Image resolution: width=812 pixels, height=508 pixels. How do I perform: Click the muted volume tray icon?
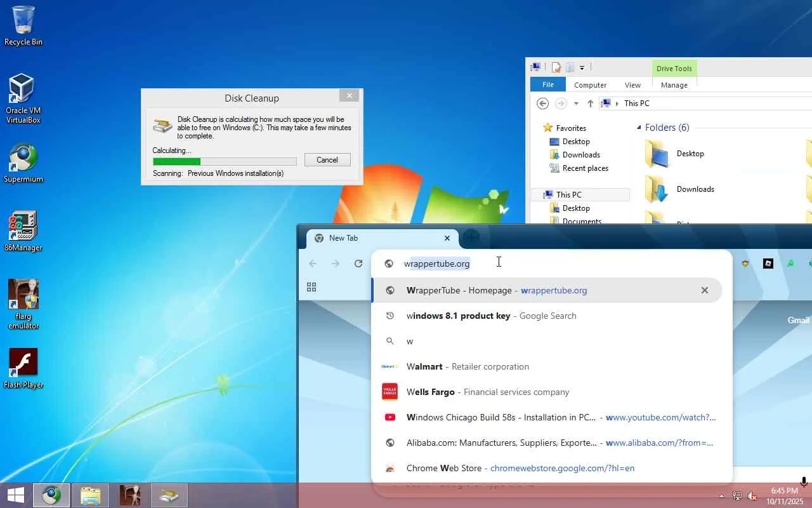752,496
